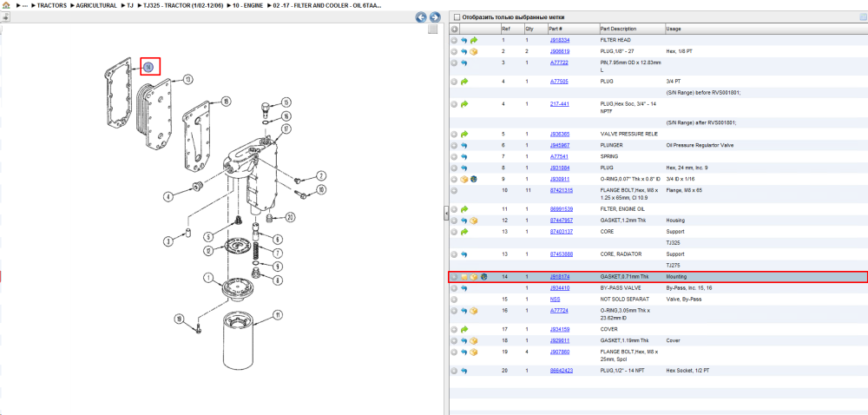Select the grey circle for FILTER HEAD row
This screenshot has height=415, width=868.
[x=454, y=41]
